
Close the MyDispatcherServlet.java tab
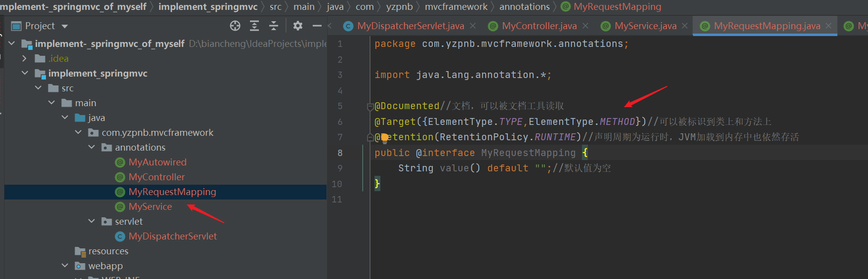473,26
